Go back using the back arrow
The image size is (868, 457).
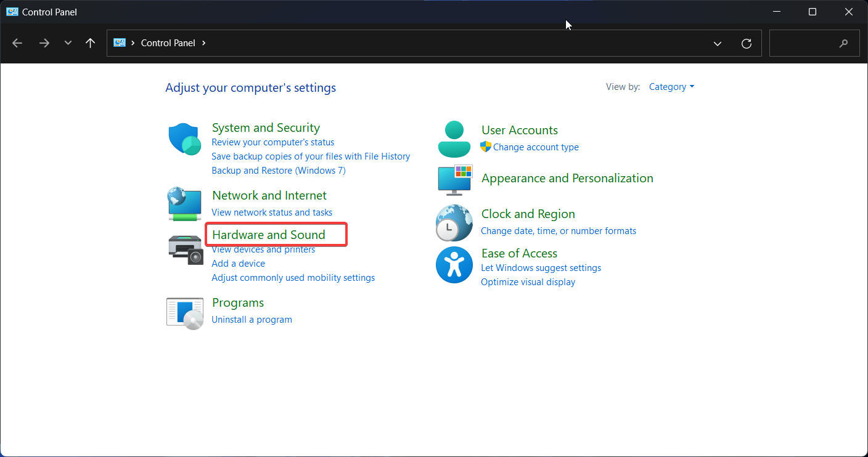point(17,43)
